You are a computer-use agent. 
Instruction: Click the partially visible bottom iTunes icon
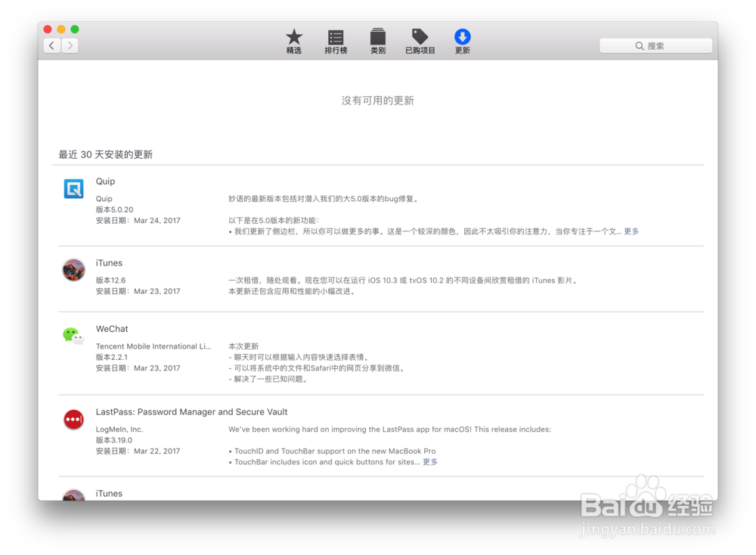click(74, 495)
